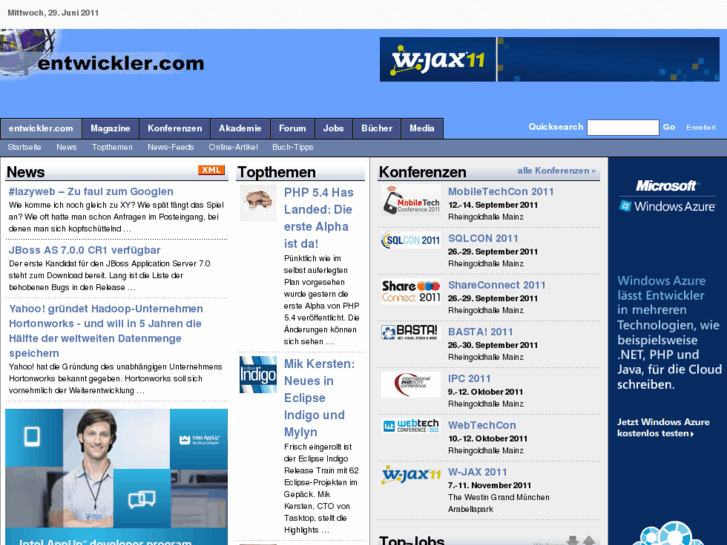Open PHP 5.4 Has Landed headline

click(x=319, y=218)
